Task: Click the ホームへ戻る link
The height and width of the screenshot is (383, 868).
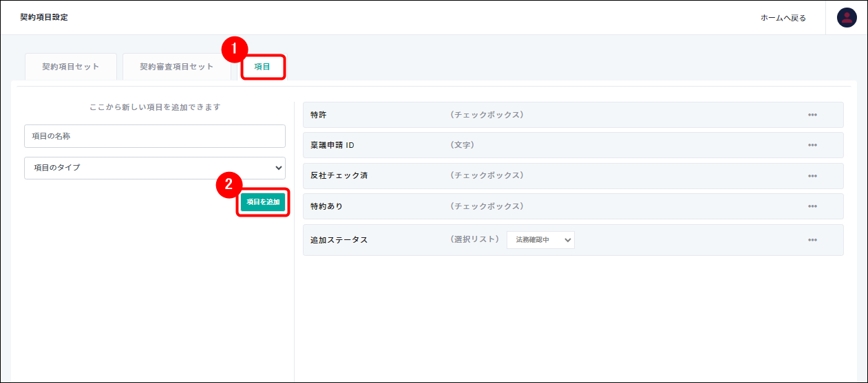Action: [x=783, y=18]
